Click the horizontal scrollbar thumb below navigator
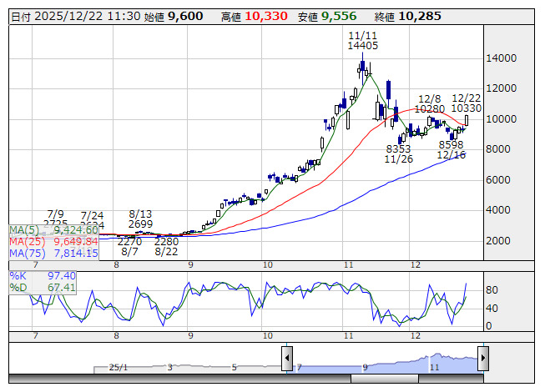This screenshot has height=392, width=545. (x=417, y=379)
